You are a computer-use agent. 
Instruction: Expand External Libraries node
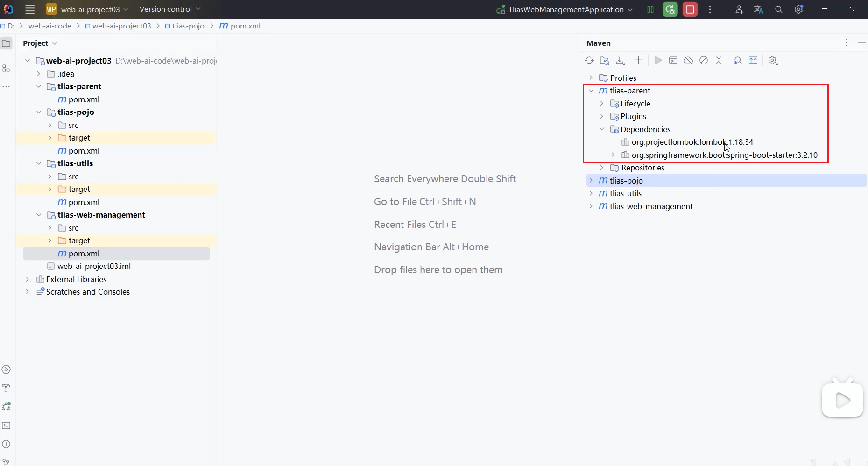coord(28,279)
